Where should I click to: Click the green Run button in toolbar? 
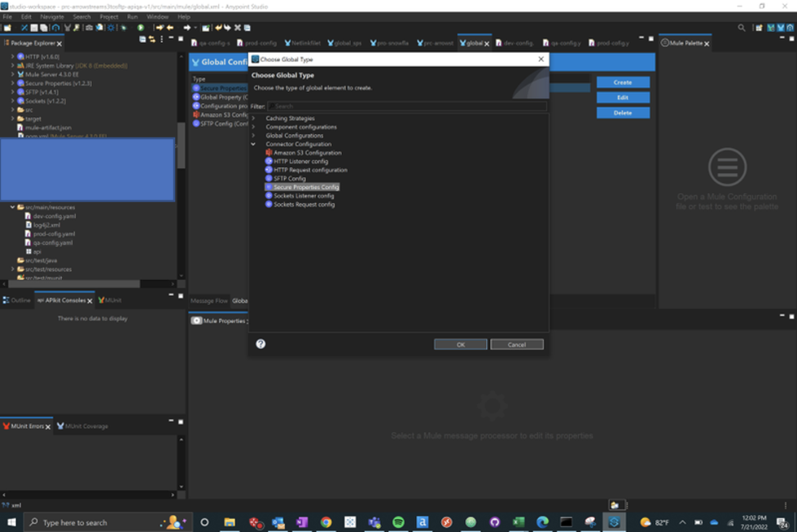point(141,28)
